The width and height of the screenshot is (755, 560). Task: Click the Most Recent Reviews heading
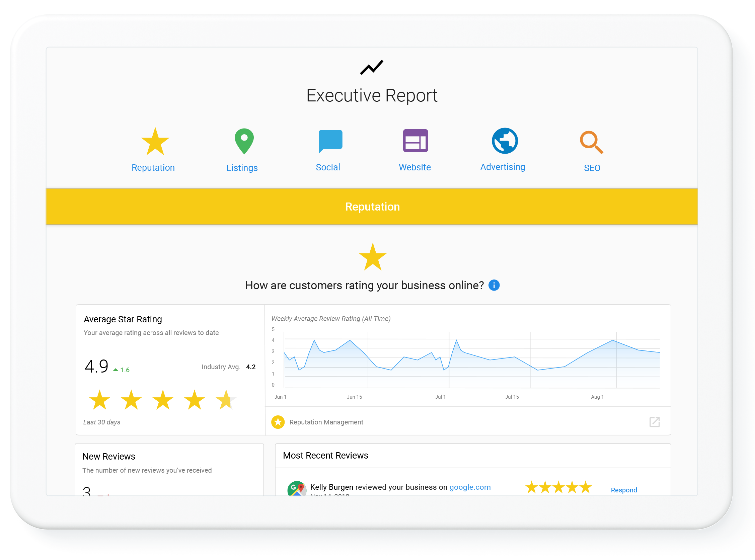[x=325, y=455]
